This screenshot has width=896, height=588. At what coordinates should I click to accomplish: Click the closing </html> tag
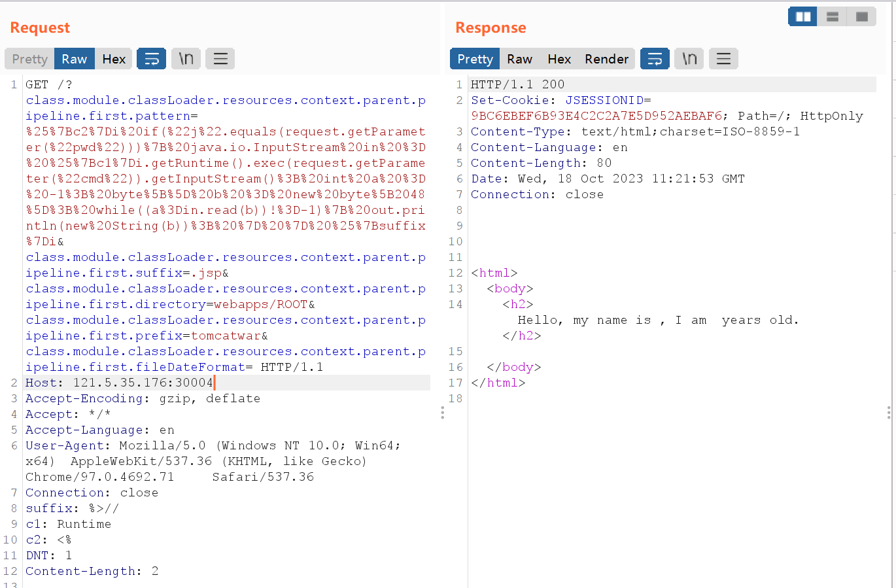click(x=498, y=383)
